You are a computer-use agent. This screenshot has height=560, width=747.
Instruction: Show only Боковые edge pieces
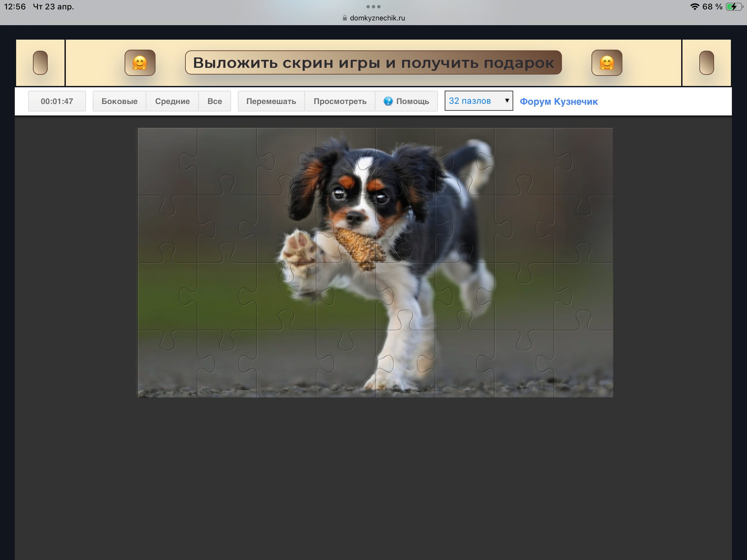(x=119, y=101)
